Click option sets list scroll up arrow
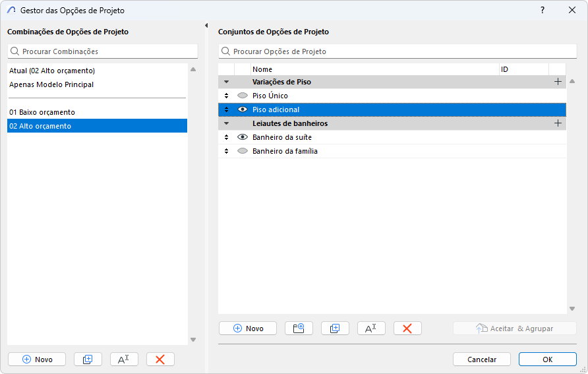Image resolution: width=588 pixels, height=374 pixels. pos(572,81)
